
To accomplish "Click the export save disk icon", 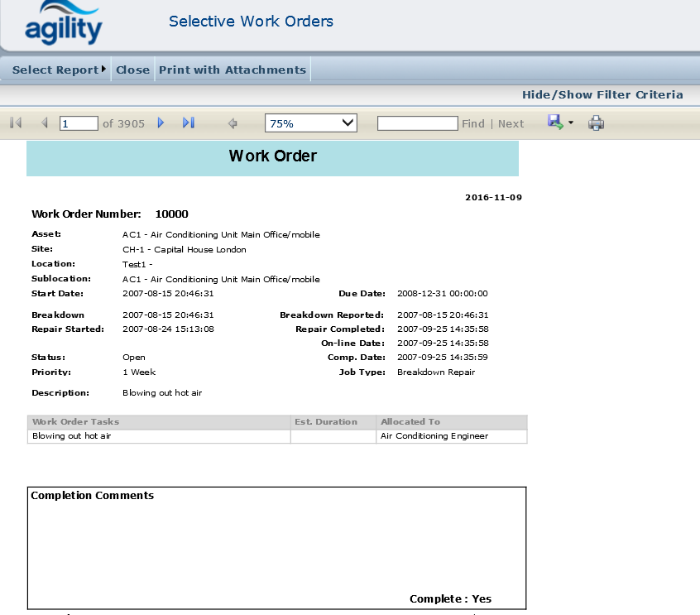I will 554,123.
